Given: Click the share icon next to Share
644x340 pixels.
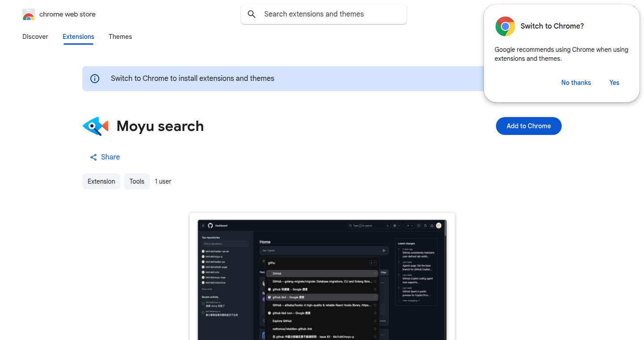Looking at the screenshot, I should [x=93, y=157].
